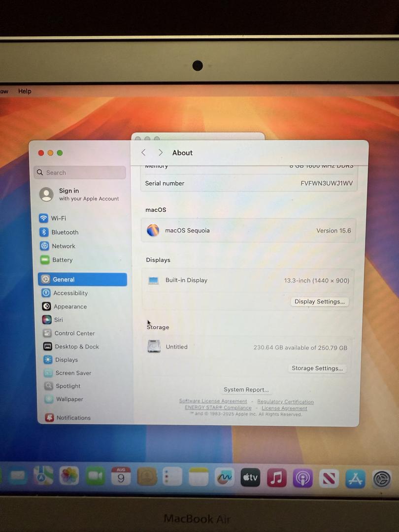Click the "macOS Sequoia" name

pos(187,231)
